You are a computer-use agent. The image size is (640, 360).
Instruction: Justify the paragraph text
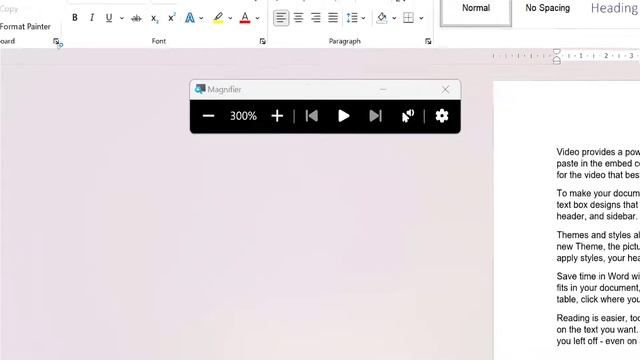click(x=333, y=18)
